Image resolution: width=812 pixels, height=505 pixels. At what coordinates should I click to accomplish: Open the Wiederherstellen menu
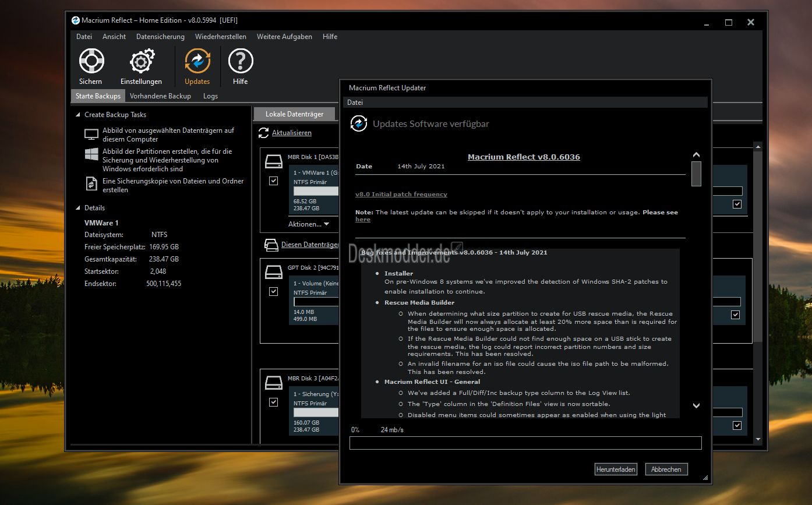tap(221, 37)
